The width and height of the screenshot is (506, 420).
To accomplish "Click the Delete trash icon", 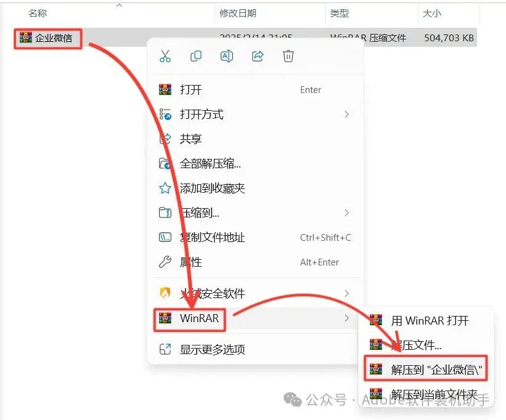I will click(x=288, y=56).
